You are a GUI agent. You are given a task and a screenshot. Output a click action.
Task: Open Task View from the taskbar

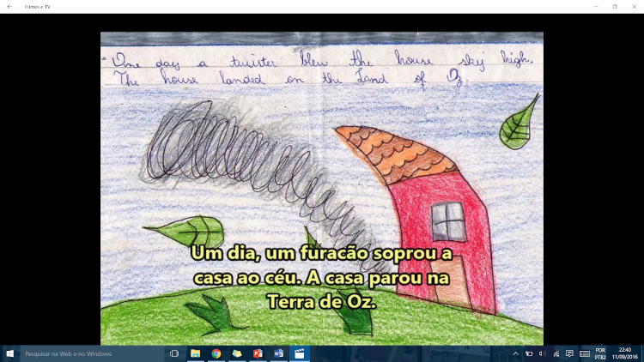(174, 353)
